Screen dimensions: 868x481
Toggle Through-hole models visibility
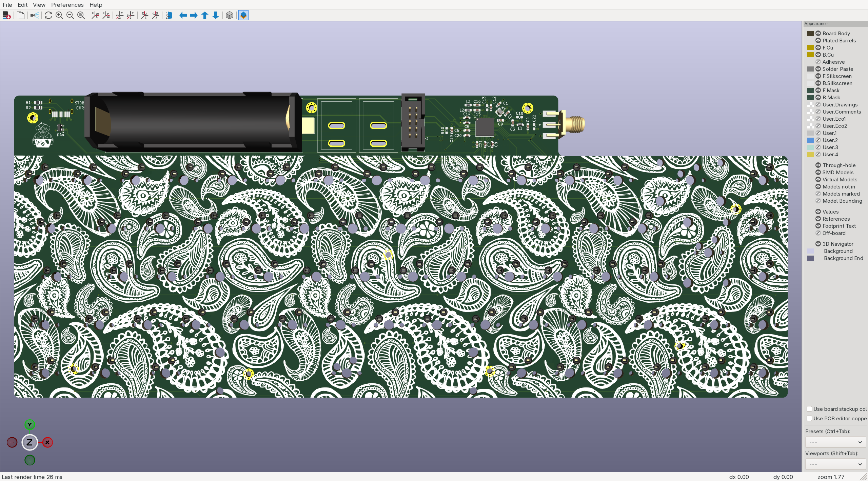click(x=818, y=165)
